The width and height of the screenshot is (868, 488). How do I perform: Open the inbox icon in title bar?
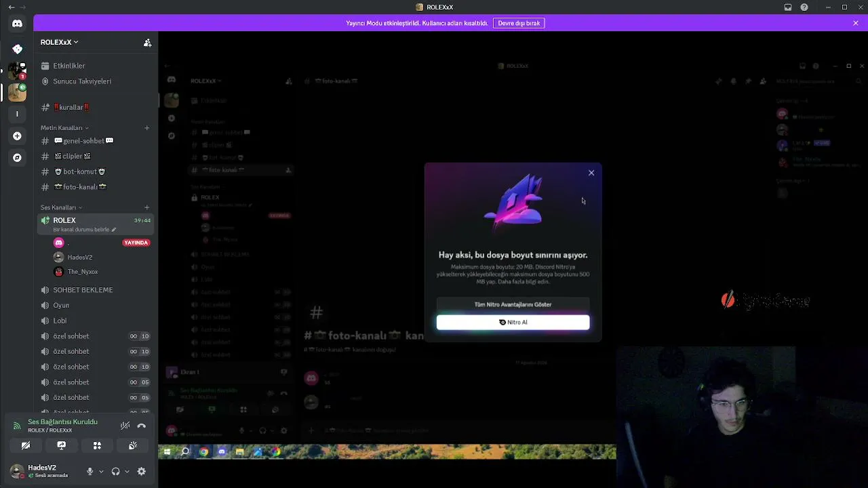point(788,7)
